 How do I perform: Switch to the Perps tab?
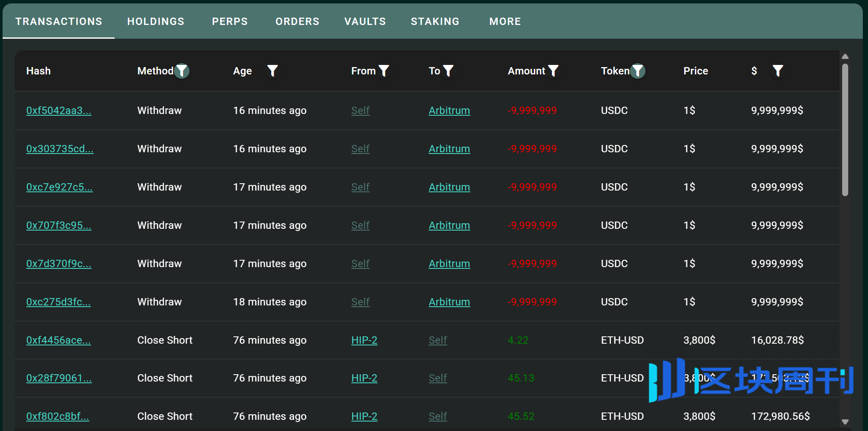click(x=230, y=22)
